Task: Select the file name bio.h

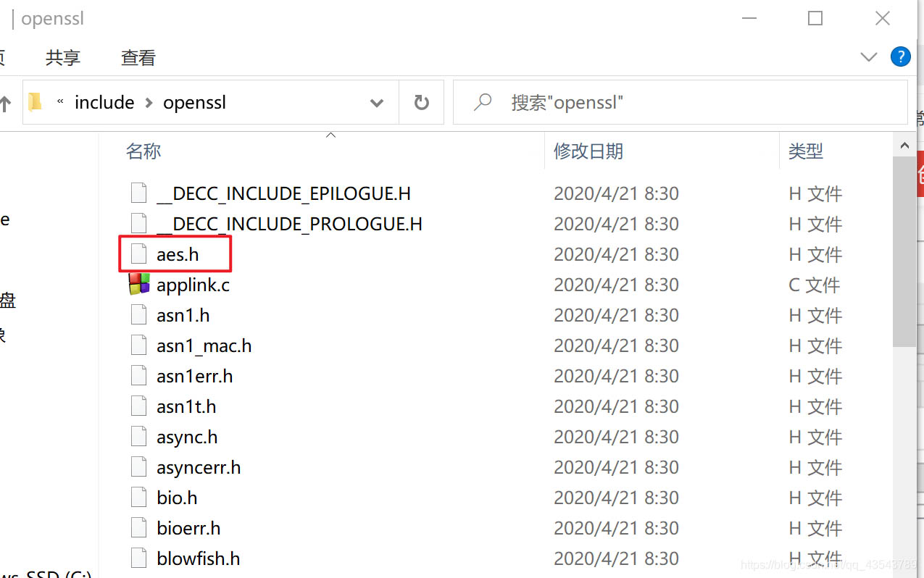Action: click(177, 498)
